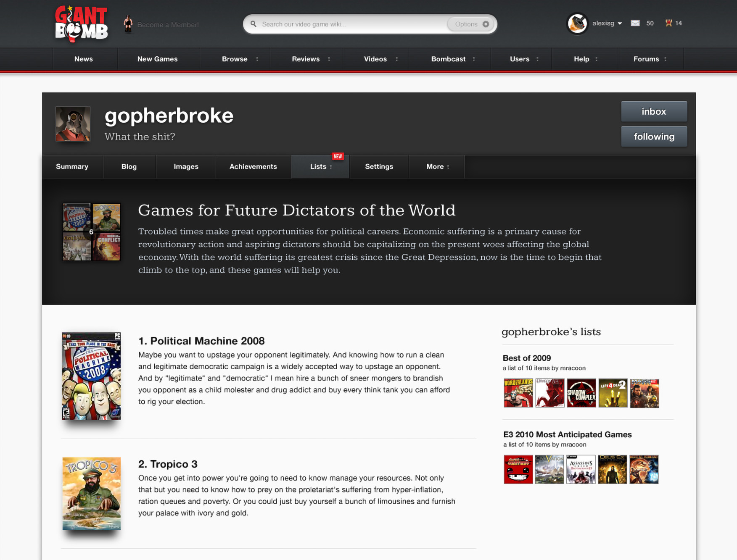Click the NEW badge on Lists
The width and height of the screenshot is (737, 560).
click(x=337, y=156)
